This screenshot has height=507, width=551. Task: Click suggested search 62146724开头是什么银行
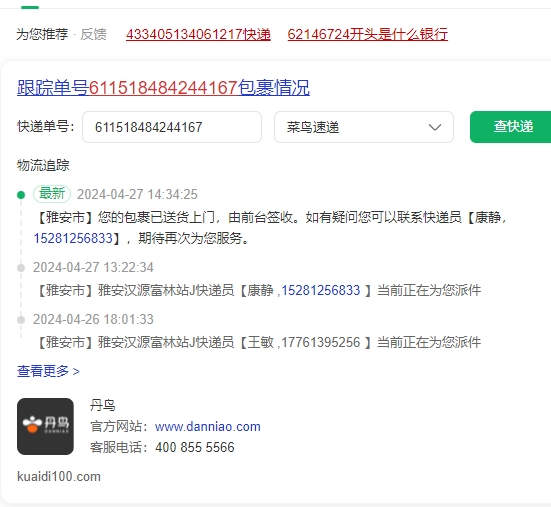[x=368, y=34]
